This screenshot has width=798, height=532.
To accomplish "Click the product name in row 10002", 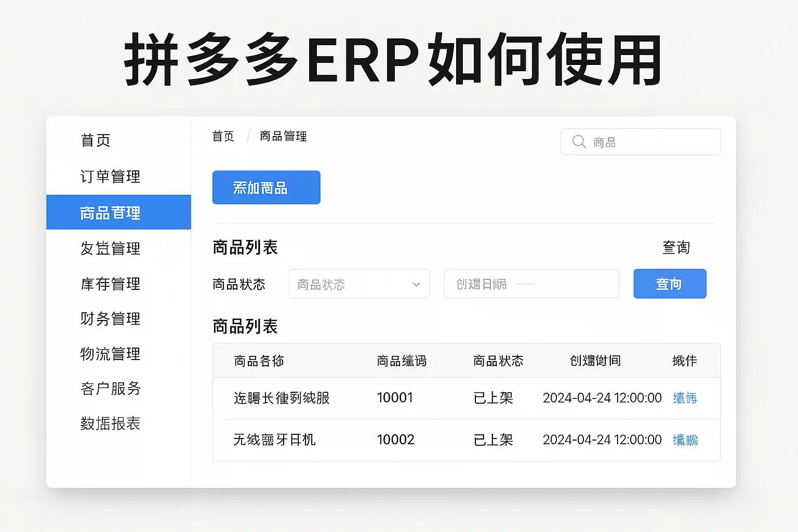I will 274,440.
